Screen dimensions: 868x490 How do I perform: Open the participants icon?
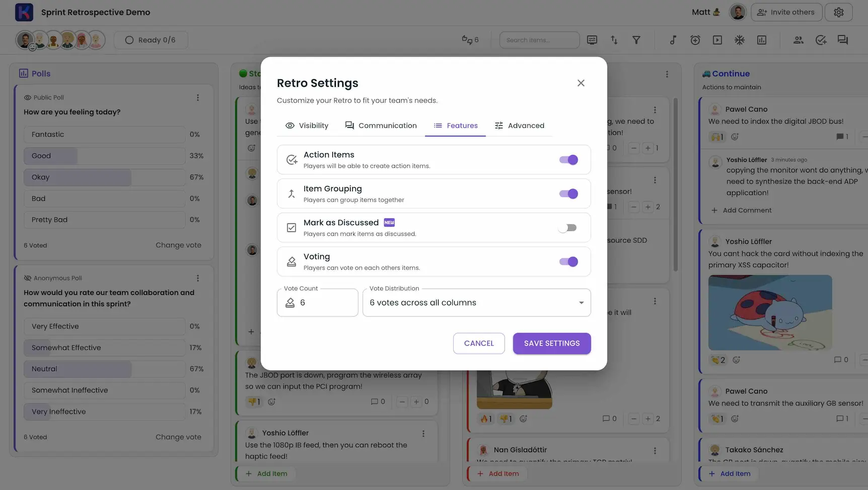click(799, 40)
